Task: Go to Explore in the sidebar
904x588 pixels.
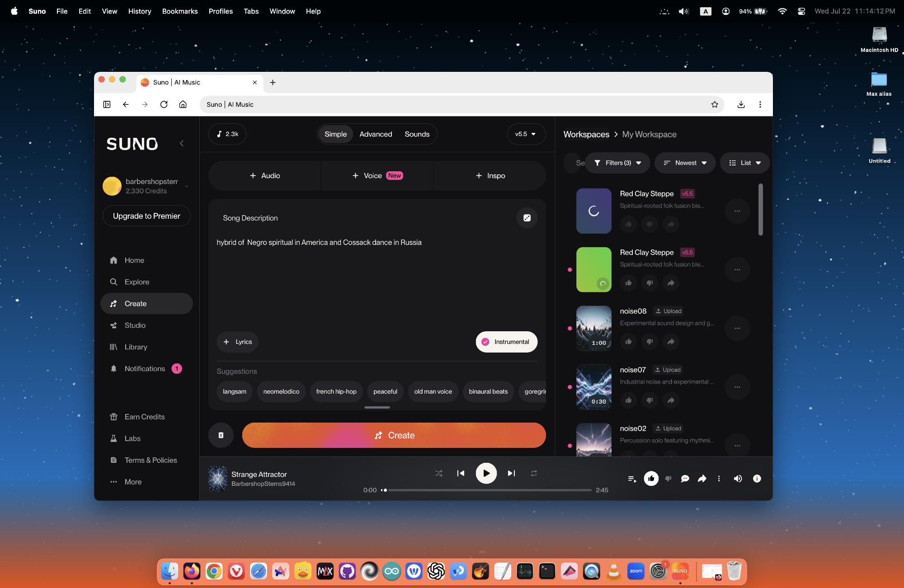Action: (146, 282)
